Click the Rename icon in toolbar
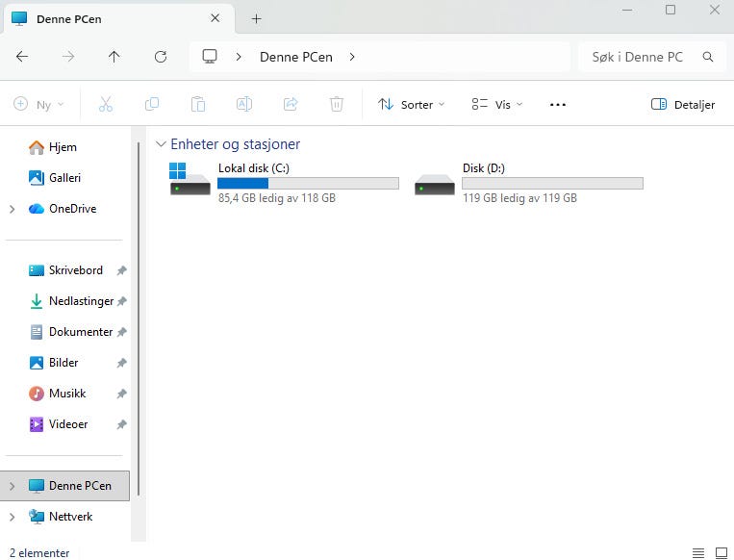The width and height of the screenshot is (734, 560). [244, 104]
